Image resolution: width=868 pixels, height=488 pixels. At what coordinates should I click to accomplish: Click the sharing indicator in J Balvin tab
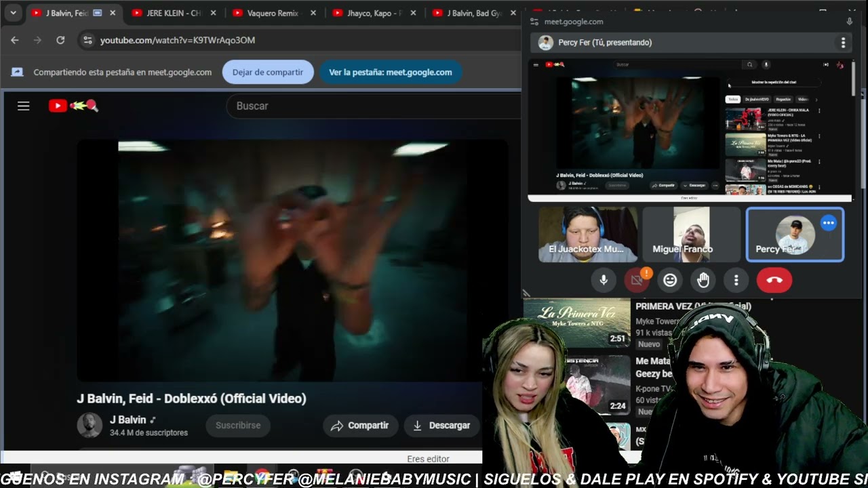point(97,13)
